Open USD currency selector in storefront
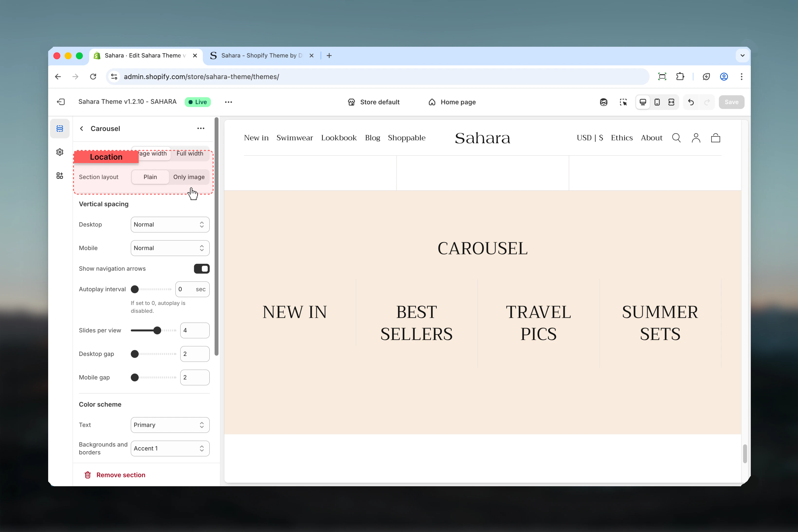The height and width of the screenshot is (532, 798). [x=589, y=138]
